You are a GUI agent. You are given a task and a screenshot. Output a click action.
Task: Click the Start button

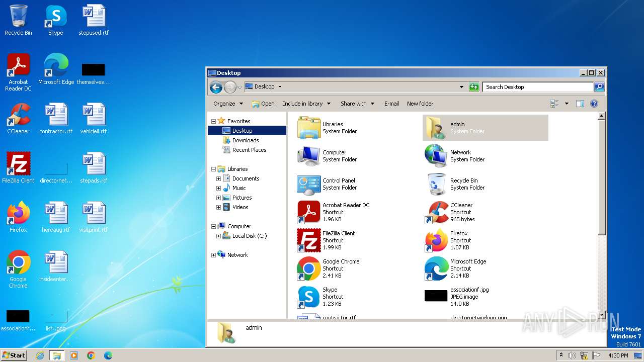14,355
